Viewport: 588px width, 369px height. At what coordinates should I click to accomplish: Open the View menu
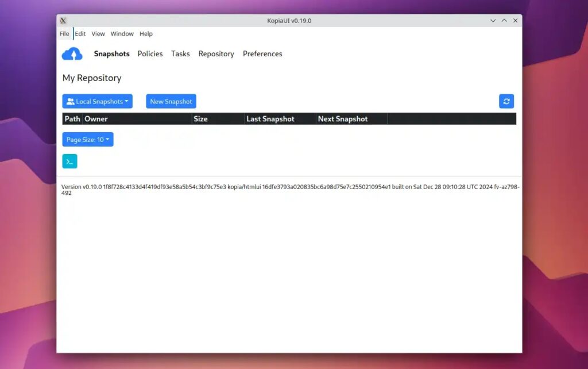point(98,34)
